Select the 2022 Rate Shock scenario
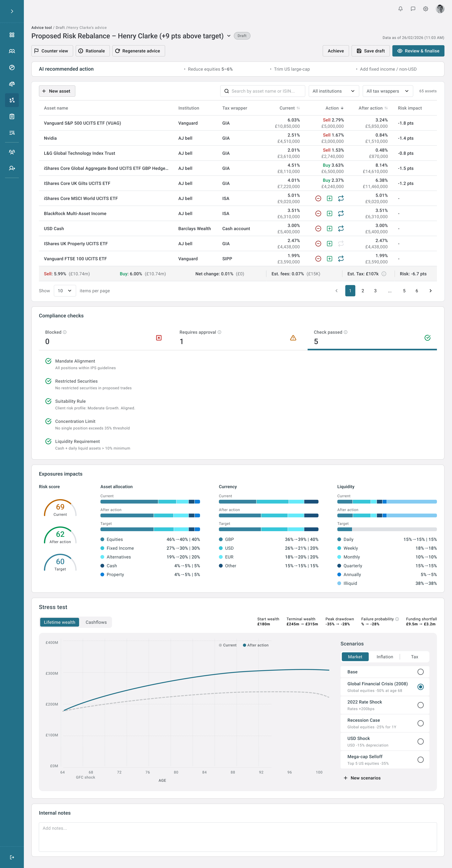 pyautogui.click(x=420, y=705)
